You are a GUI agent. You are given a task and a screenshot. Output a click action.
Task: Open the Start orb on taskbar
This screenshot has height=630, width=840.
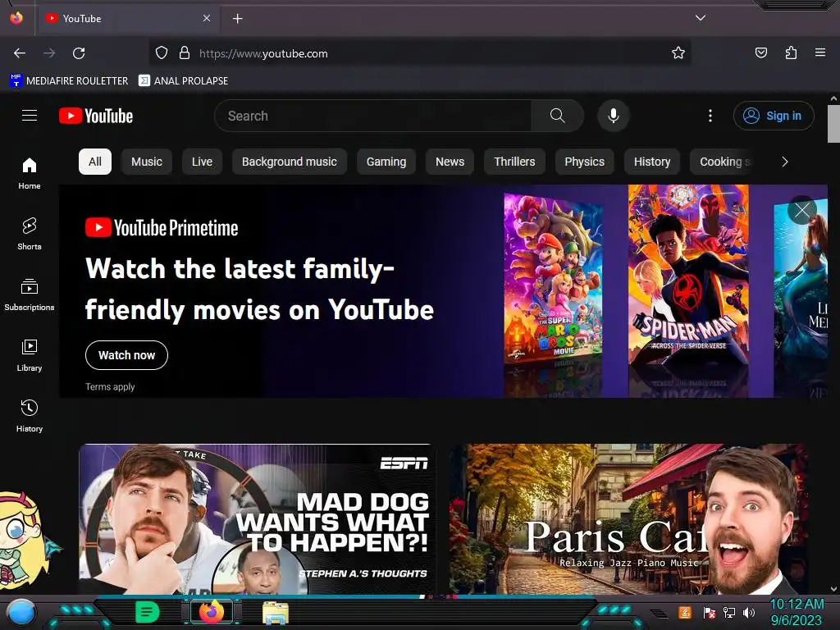coord(21,612)
